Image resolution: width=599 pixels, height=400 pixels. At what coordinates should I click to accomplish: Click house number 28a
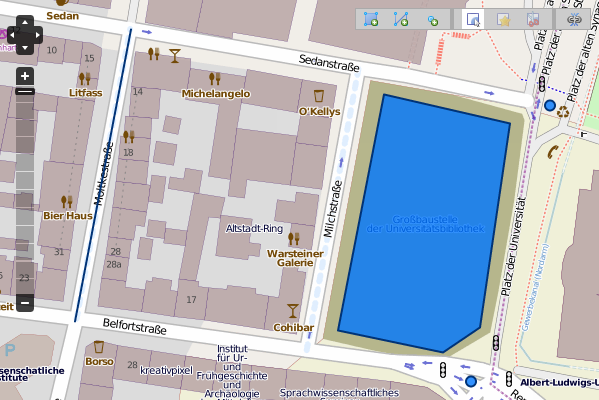coord(114,264)
